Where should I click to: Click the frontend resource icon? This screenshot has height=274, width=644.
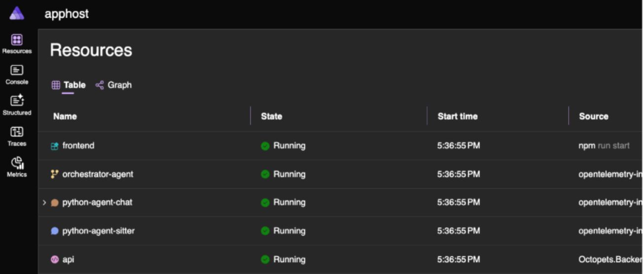[x=55, y=146]
